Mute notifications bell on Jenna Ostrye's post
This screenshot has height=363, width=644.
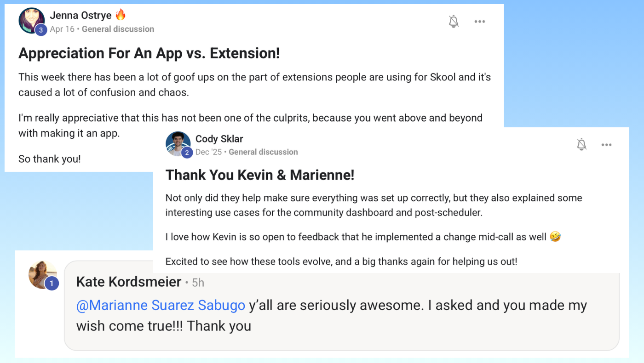454,21
